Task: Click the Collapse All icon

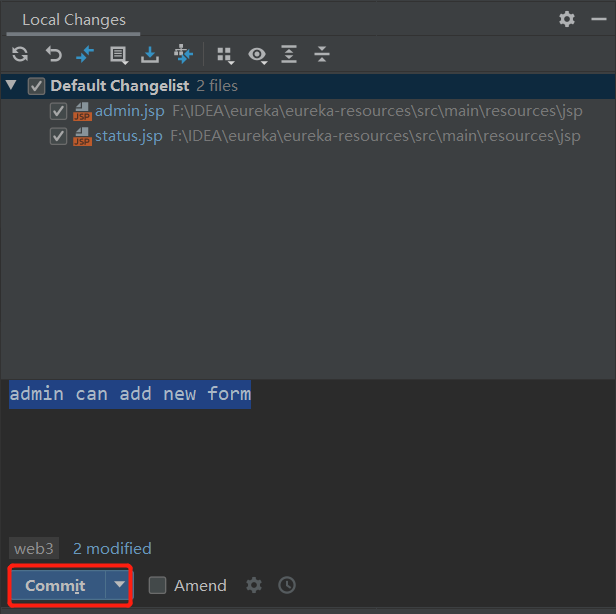Action: click(321, 54)
